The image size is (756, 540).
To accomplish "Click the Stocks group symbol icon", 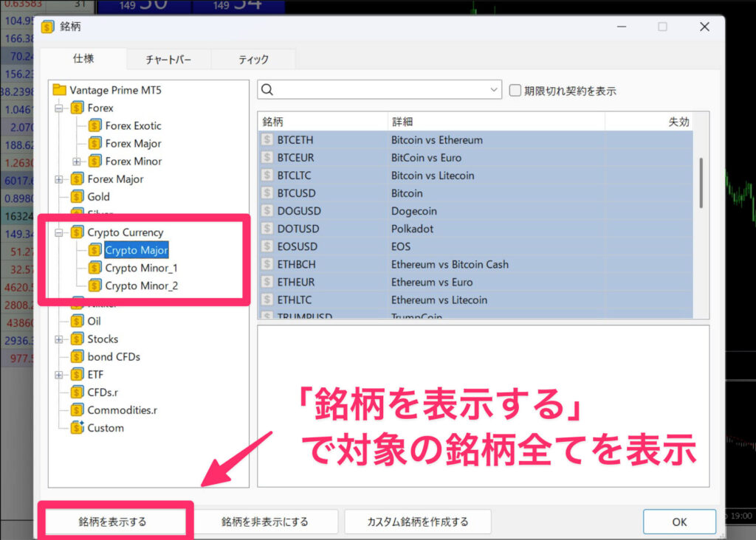I will (x=77, y=339).
